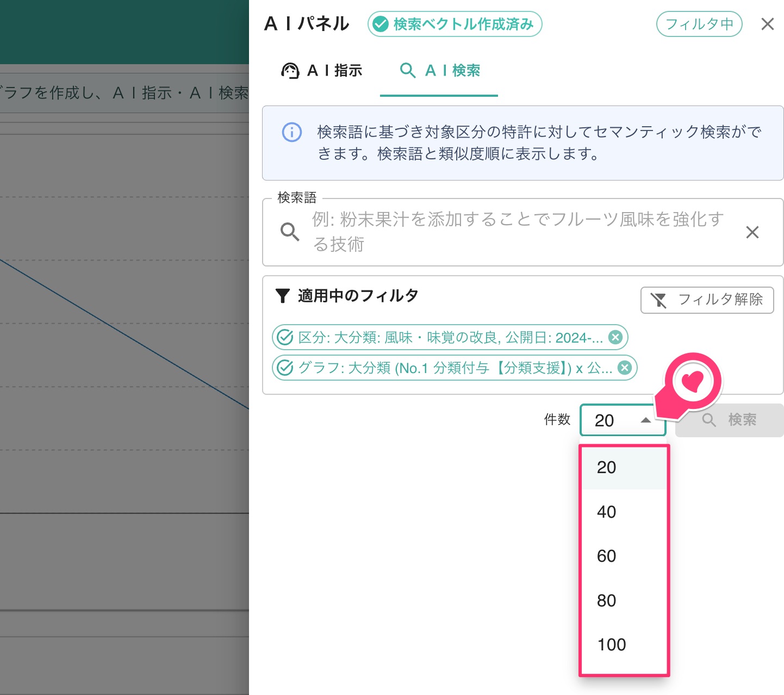Focus the 検索語 text input
The height and width of the screenshot is (695, 784).
[517, 232]
